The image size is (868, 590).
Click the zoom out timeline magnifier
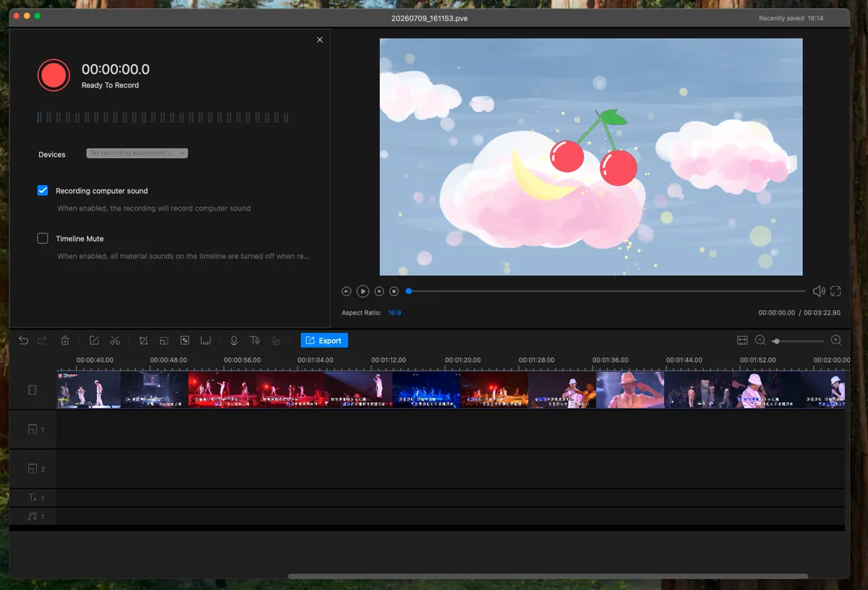click(760, 341)
